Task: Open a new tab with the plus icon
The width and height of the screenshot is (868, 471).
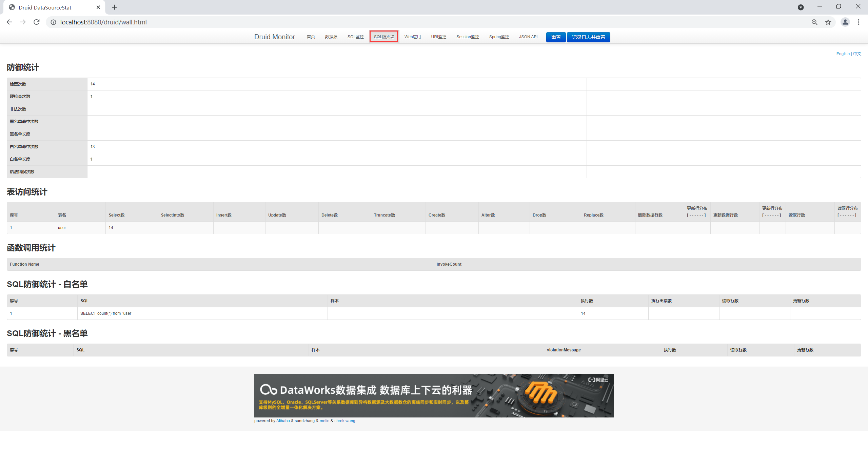Action: pyautogui.click(x=115, y=7)
